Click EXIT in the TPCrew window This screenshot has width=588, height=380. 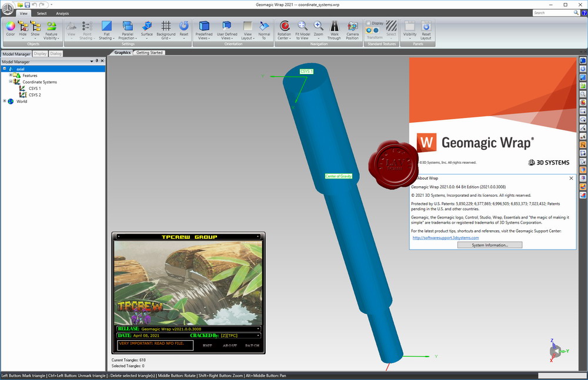[x=208, y=345]
